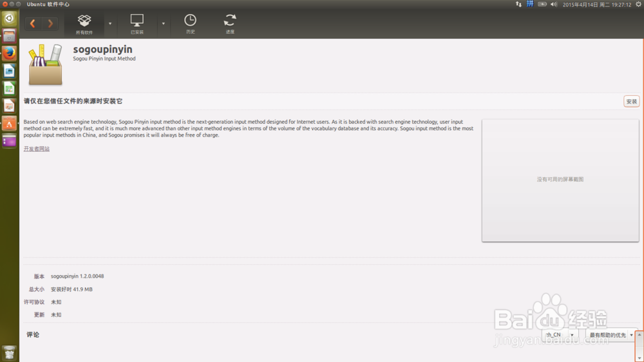Open the 开发者网站 developer website link

37,149
